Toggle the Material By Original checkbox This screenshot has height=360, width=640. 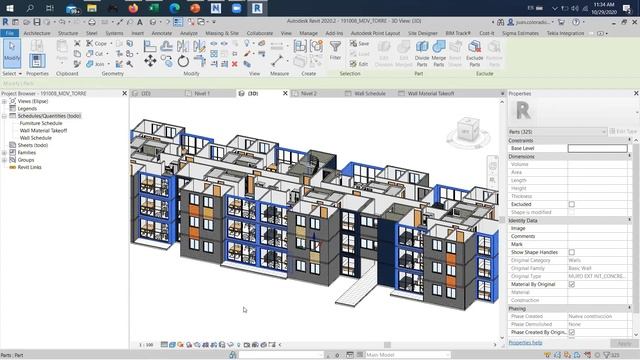tap(572, 284)
